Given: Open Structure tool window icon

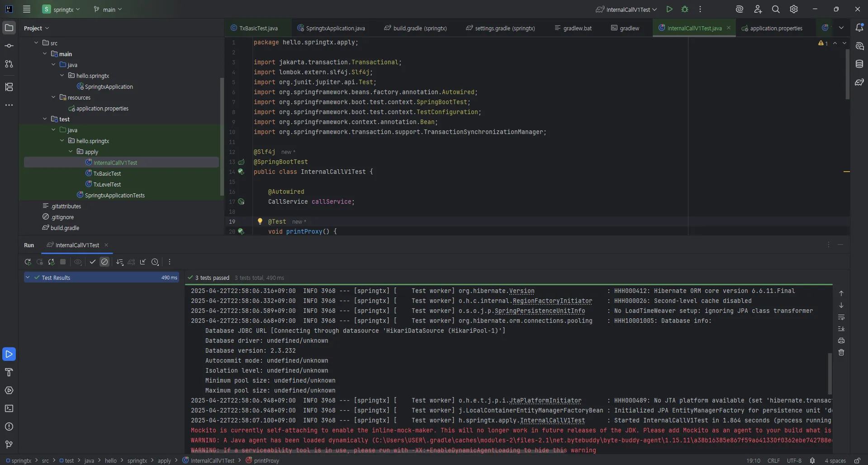Looking at the screenshot, I should 9,87.
